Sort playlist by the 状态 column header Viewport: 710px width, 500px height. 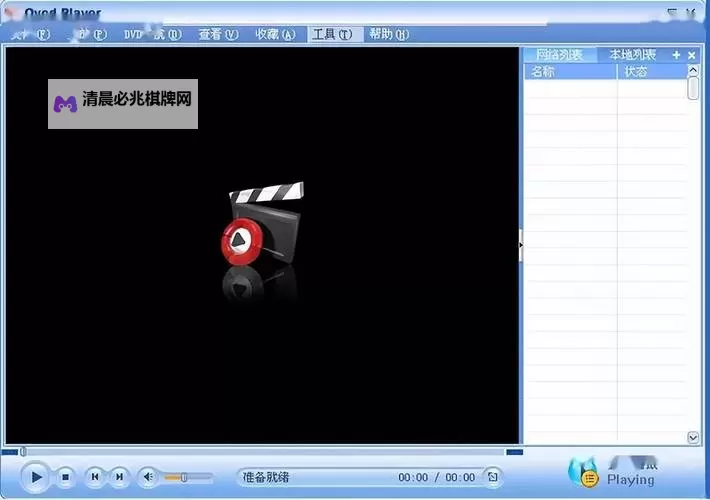(652, 72)
